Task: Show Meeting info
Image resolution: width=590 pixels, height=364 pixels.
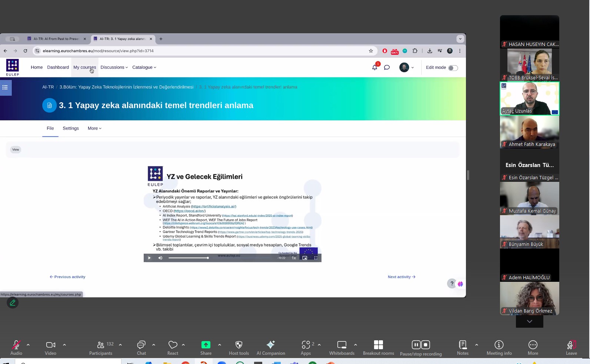Action: 499,347
